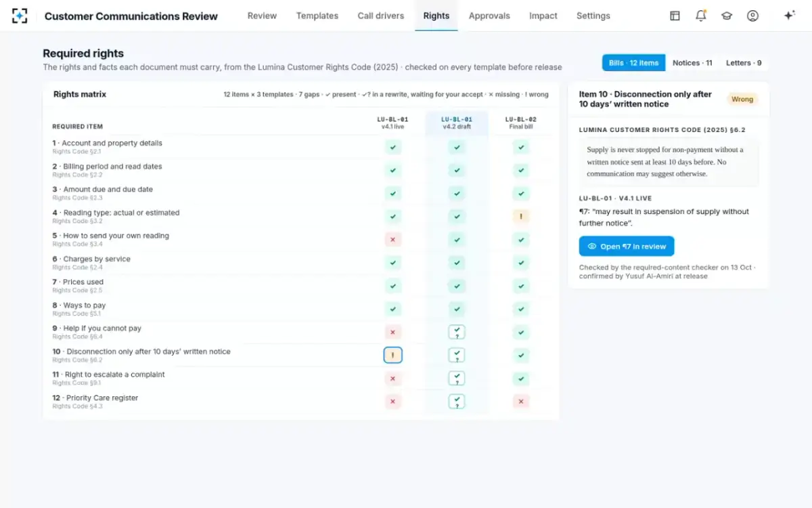
Task: Select the LU-BL-01 v4.2 draft column header
Action: (457, 123)
